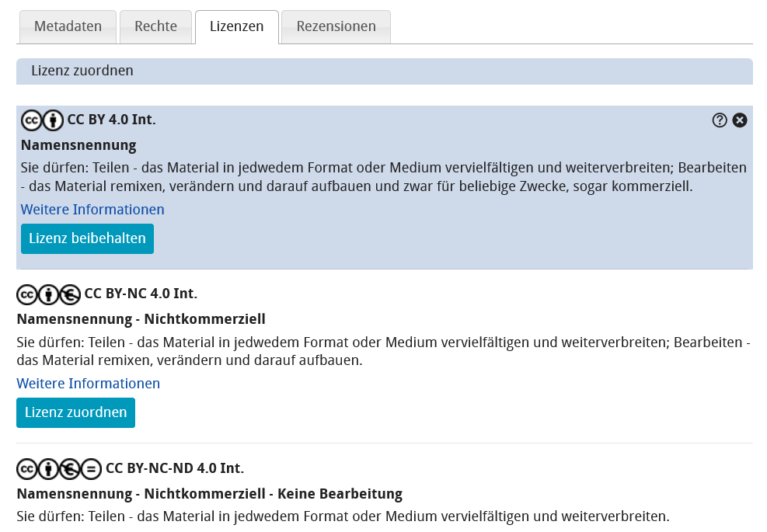
Task: Open Weitere Informationen for CC BY 4.0
Action: point(92,209)
